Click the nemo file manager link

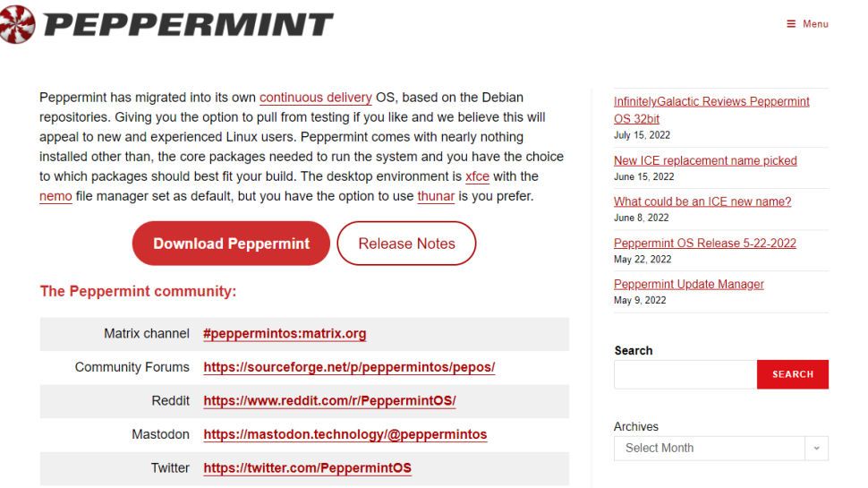click(x=55, y=196)
